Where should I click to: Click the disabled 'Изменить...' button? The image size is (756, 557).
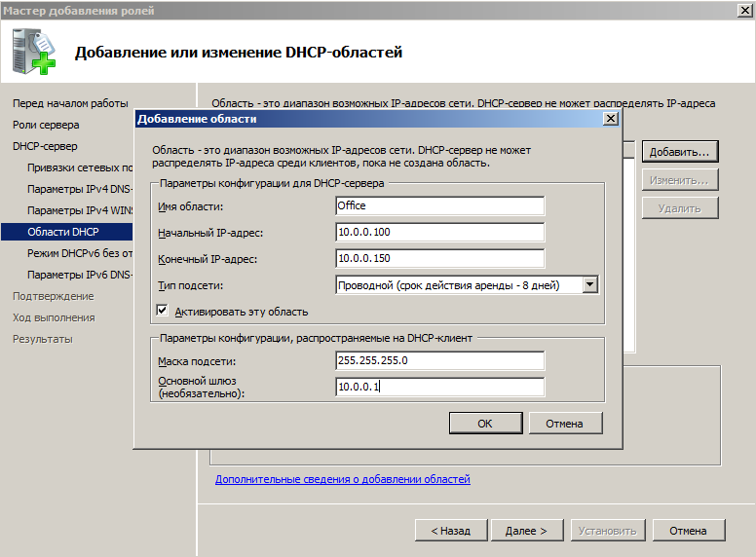point(680,180)
